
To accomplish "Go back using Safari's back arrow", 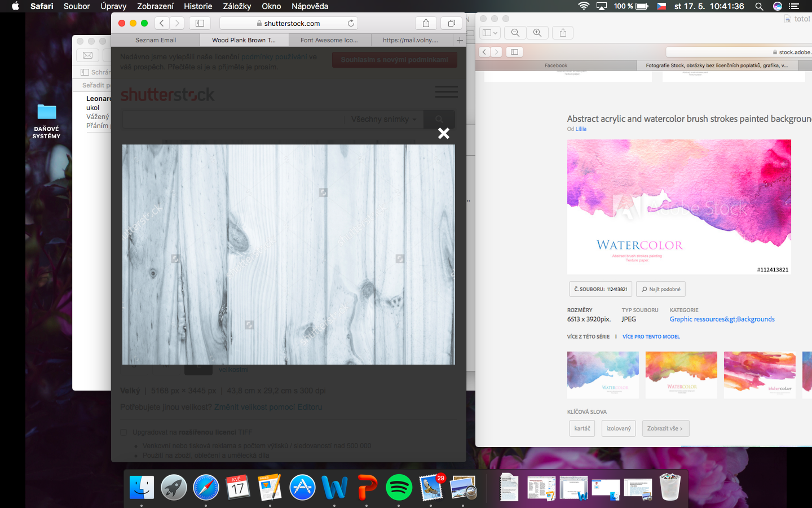I will click(x=162, y=23).
